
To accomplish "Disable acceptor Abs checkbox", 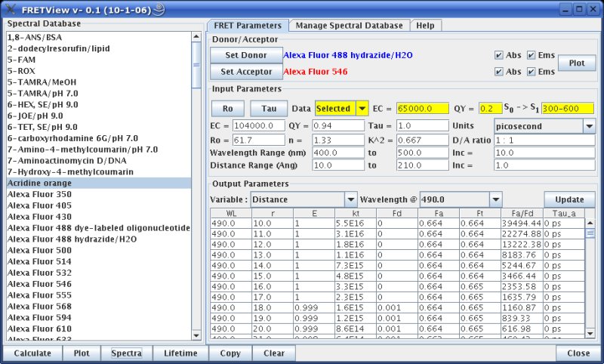I will pyautogui.click(x=498, y=72).
